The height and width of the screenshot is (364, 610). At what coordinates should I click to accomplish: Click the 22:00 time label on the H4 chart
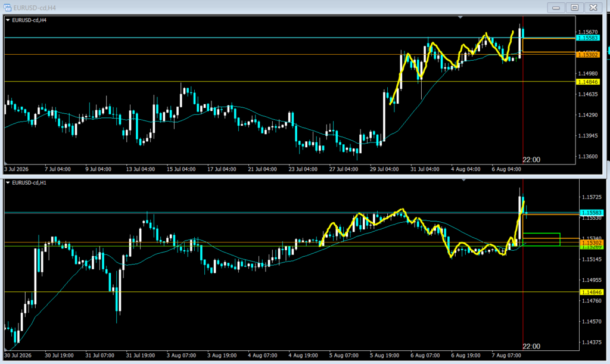pyautogui.click(x=531, y=160)
